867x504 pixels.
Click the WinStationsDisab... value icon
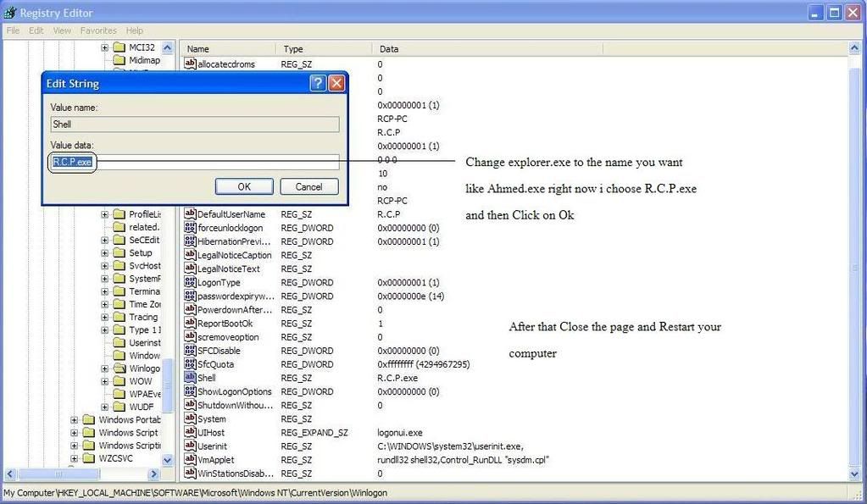[x=190, y=473]
